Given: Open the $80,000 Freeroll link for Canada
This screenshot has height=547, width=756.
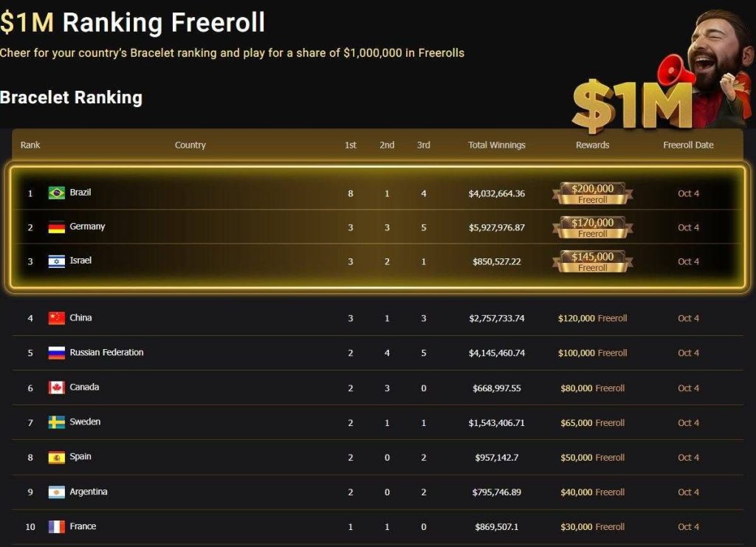Looking at the screenshot, I should 591,388.
